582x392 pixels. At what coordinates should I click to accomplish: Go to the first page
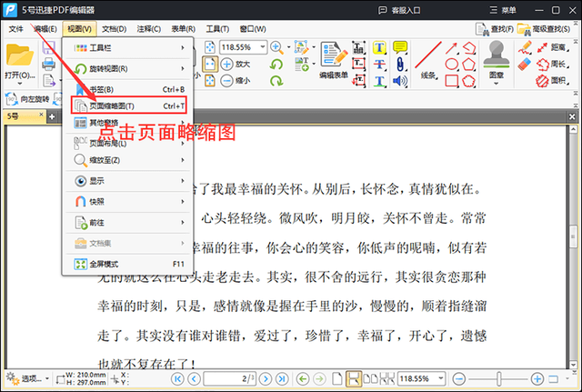click(177, 378)
